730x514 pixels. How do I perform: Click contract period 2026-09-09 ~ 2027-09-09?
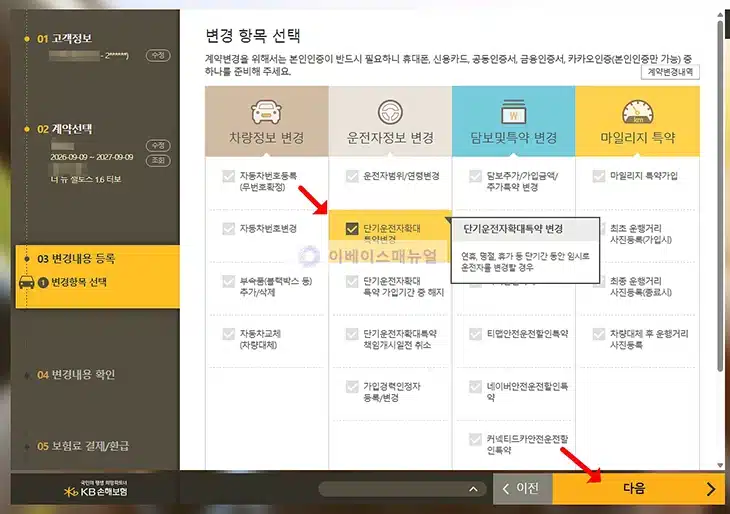pyautogui.click(x=92, y=157)
